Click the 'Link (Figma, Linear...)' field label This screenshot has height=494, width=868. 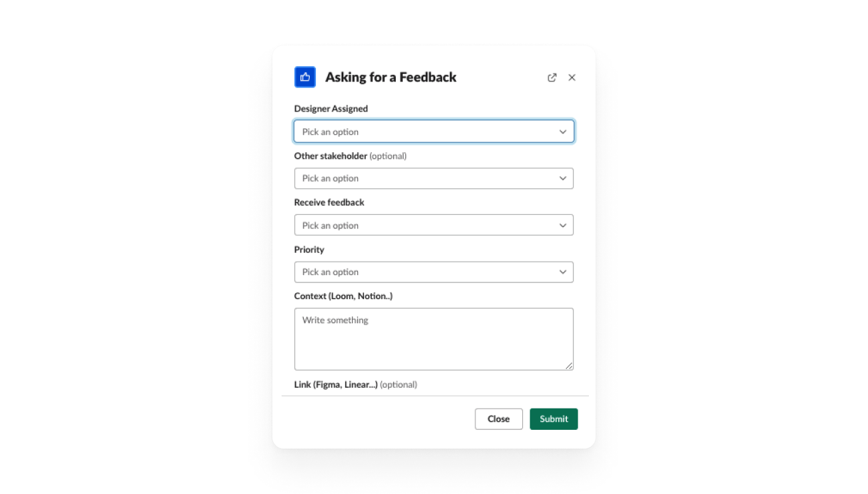click(336, 385)
